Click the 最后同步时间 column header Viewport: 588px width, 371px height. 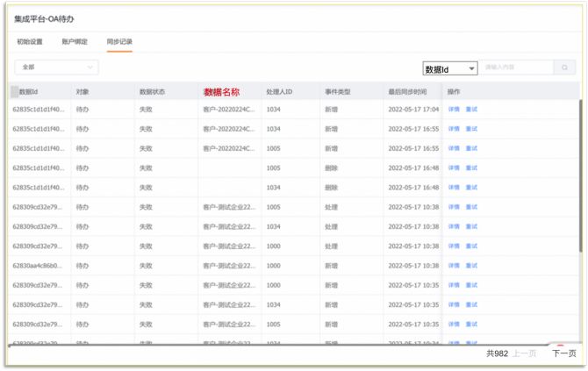[x=407, y=91]
